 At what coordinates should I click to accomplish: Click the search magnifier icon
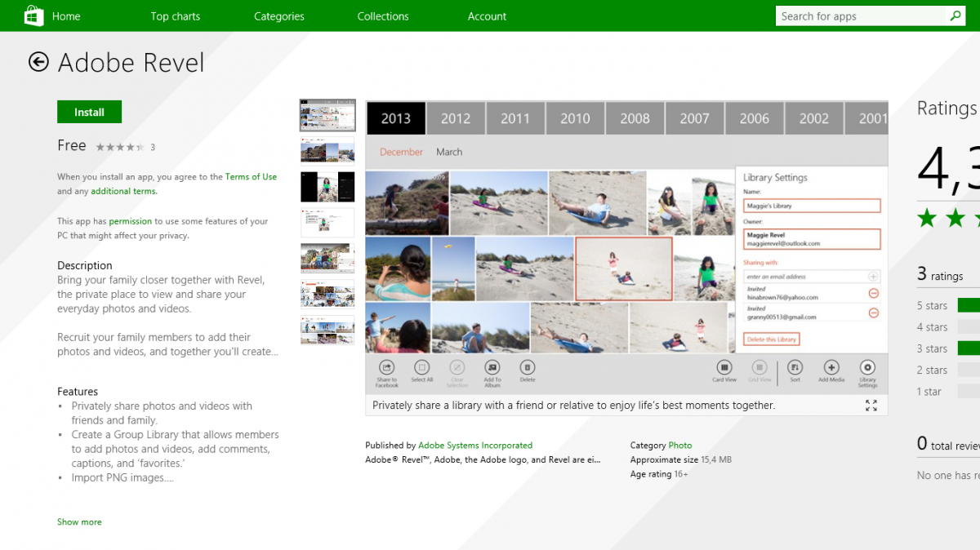[x=955, y=16]
